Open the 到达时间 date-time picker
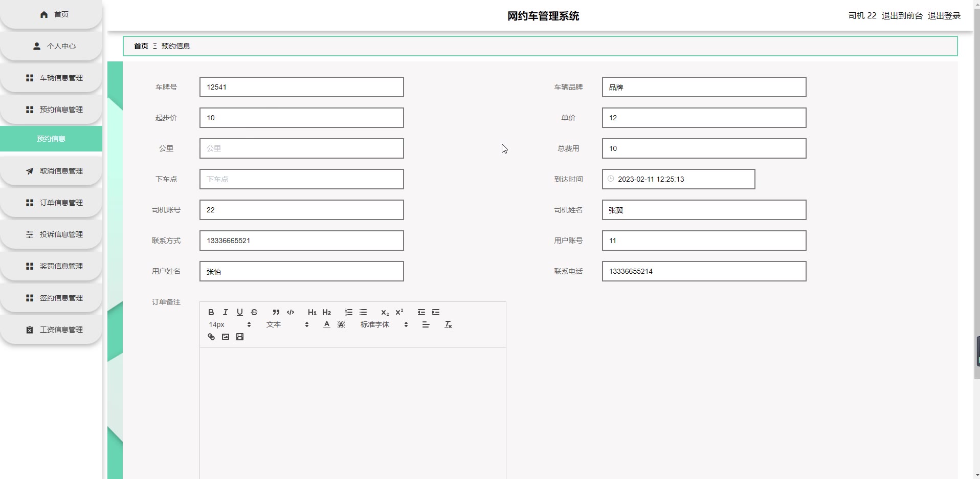Image resolution: width=980 pixels, height=479 pixels. coord(678,179)
